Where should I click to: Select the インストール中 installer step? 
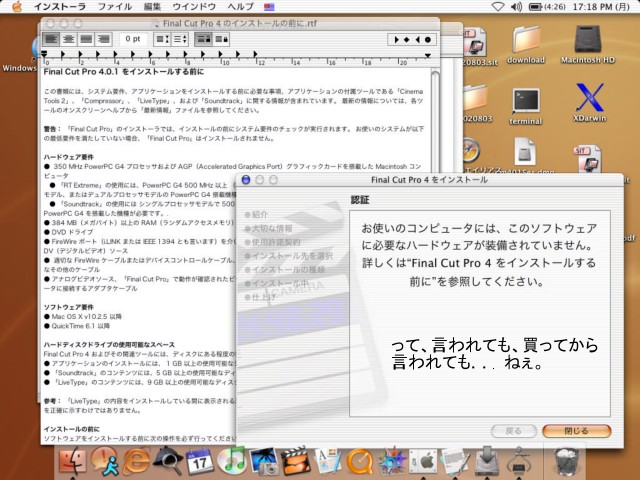(x=276, y=283)
